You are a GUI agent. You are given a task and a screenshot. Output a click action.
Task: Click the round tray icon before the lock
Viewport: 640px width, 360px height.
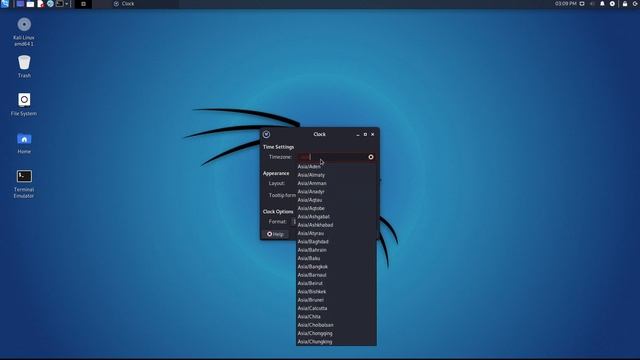612,4
